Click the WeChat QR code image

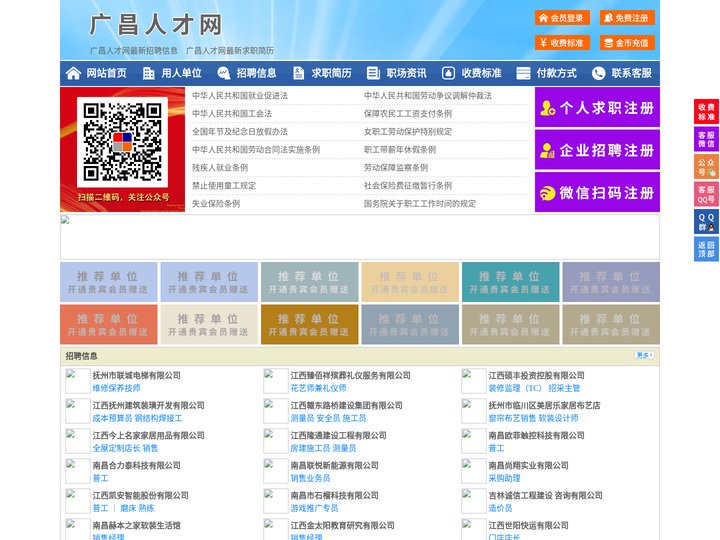[122, 142]
